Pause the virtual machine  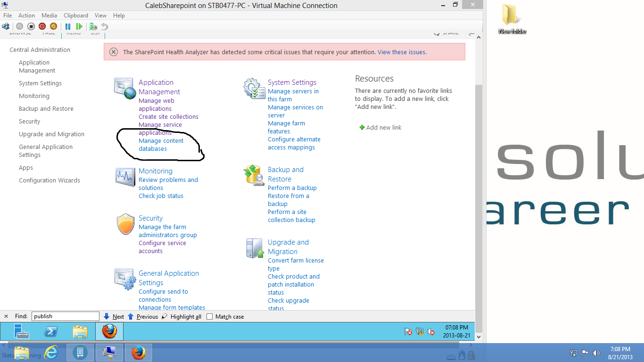click(x=68, y=26)
